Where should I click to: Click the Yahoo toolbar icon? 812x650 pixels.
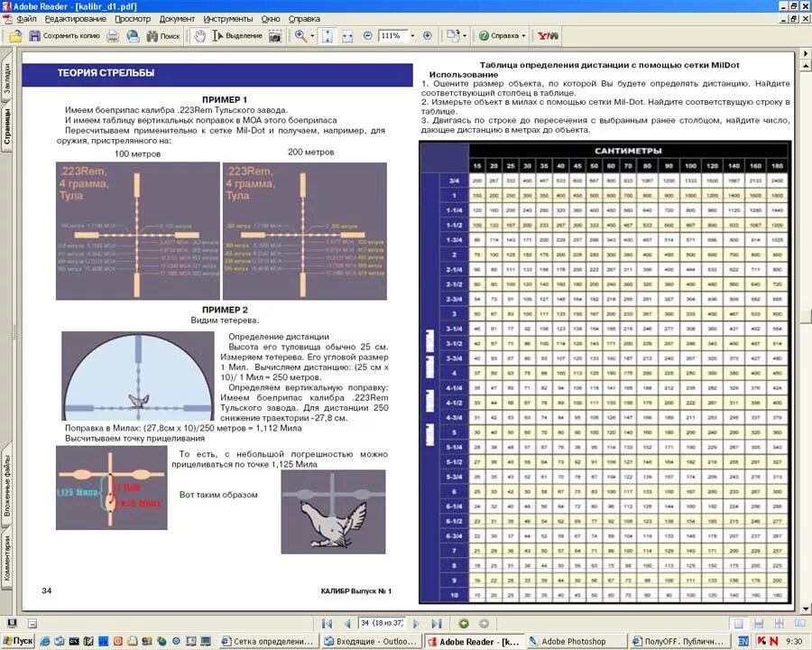click(548, 36)
